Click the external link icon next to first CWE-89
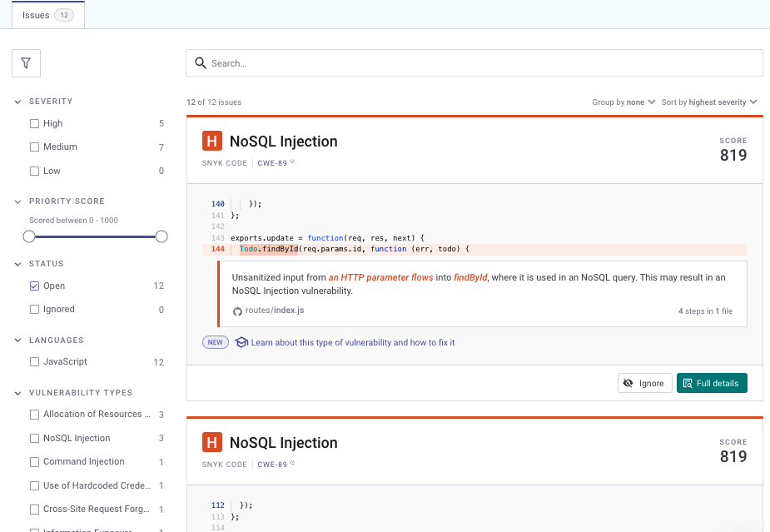This screenshot has width=770, height=532. pos(292,162)
